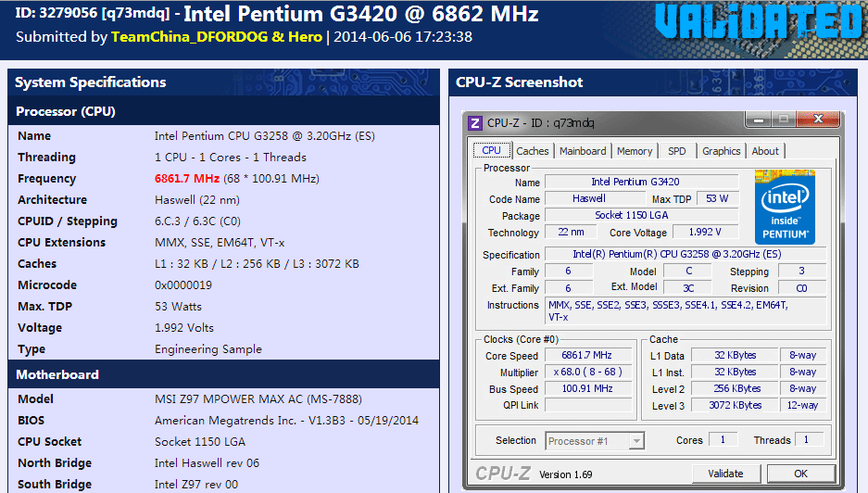Click the Bus Speed value 100.91 MHz
Image resolution: width=868 pixels, height=493 pixels.
tap(588, 389)
